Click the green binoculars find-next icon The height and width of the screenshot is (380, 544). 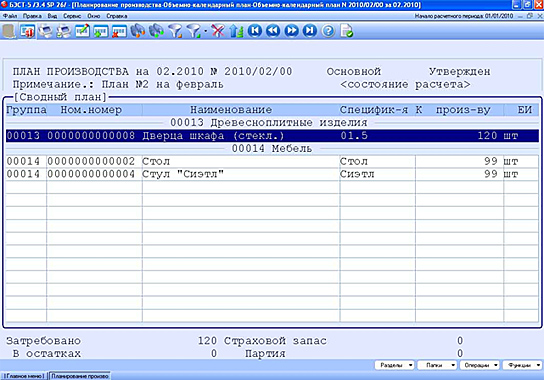click(156, 31)
